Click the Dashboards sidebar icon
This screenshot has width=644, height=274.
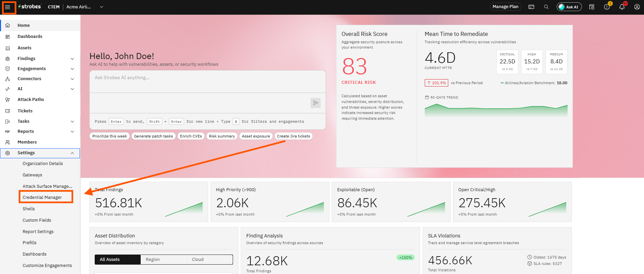pos(8,37)
